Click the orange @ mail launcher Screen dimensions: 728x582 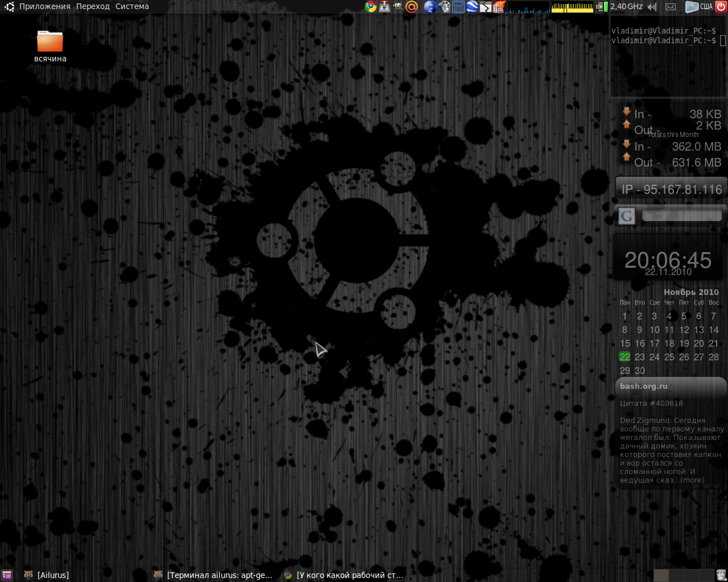tap(412, 7)
